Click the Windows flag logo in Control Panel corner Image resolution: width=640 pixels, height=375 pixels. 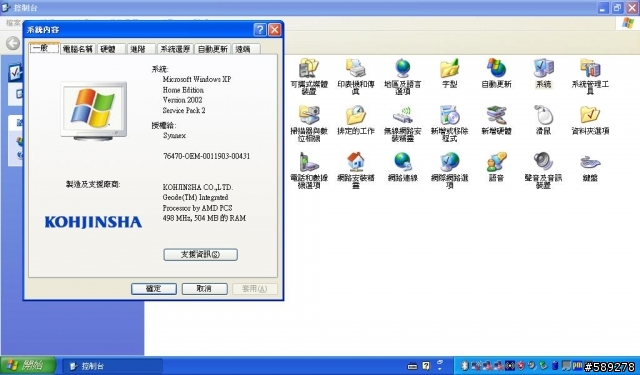628,23
